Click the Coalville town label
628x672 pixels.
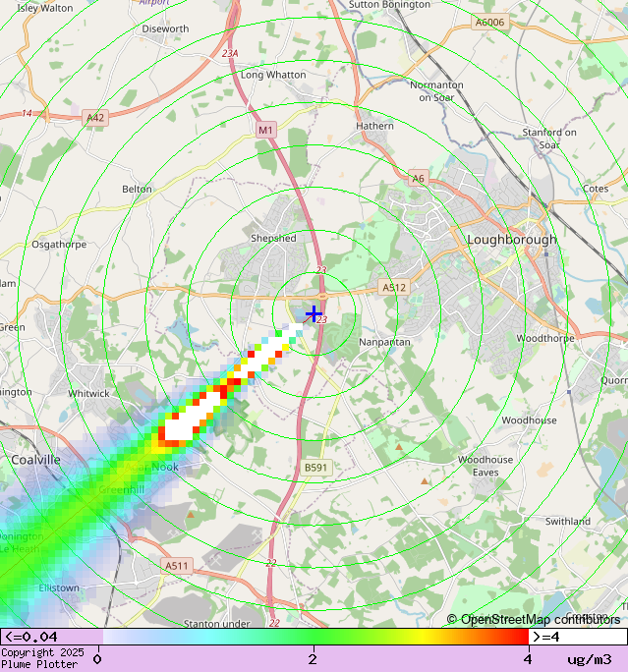pyautogui.click(x=35, y=460)
